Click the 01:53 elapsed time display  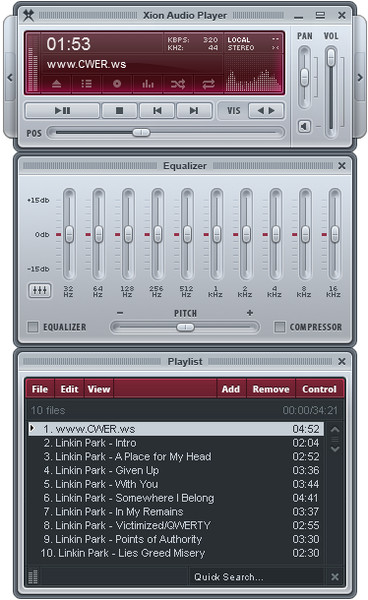point(68,44)
